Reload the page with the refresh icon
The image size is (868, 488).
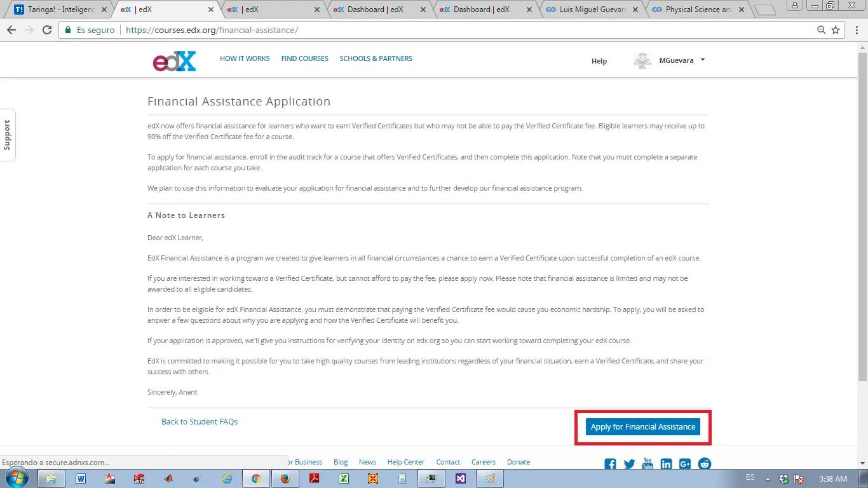point(46,30)
